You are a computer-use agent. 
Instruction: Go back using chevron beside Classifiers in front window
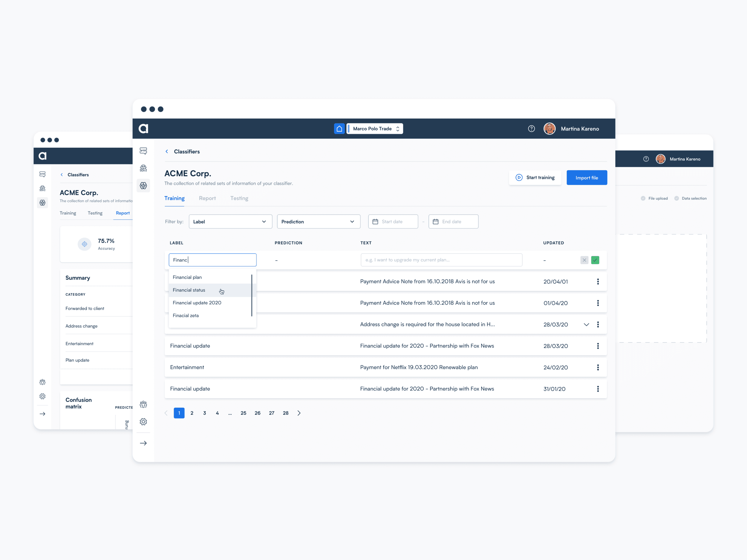coord(167,151)
